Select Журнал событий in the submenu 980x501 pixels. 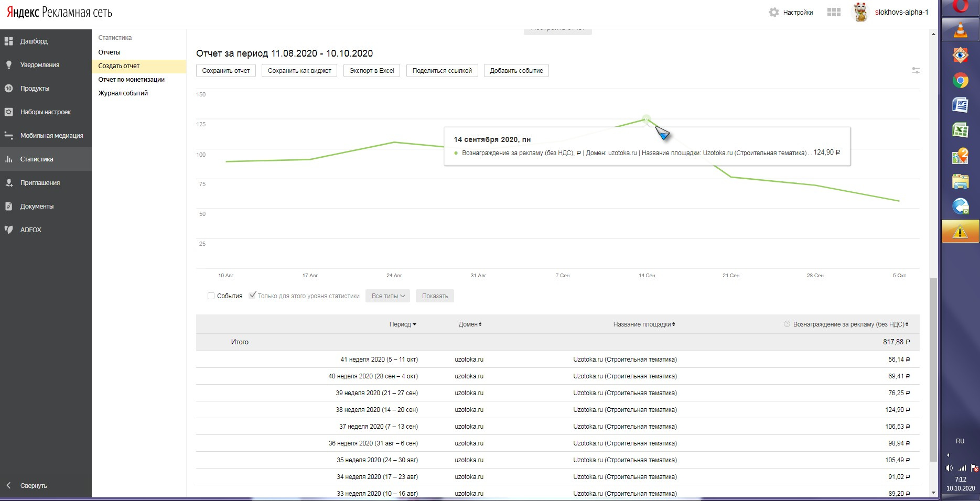(123, 93)
